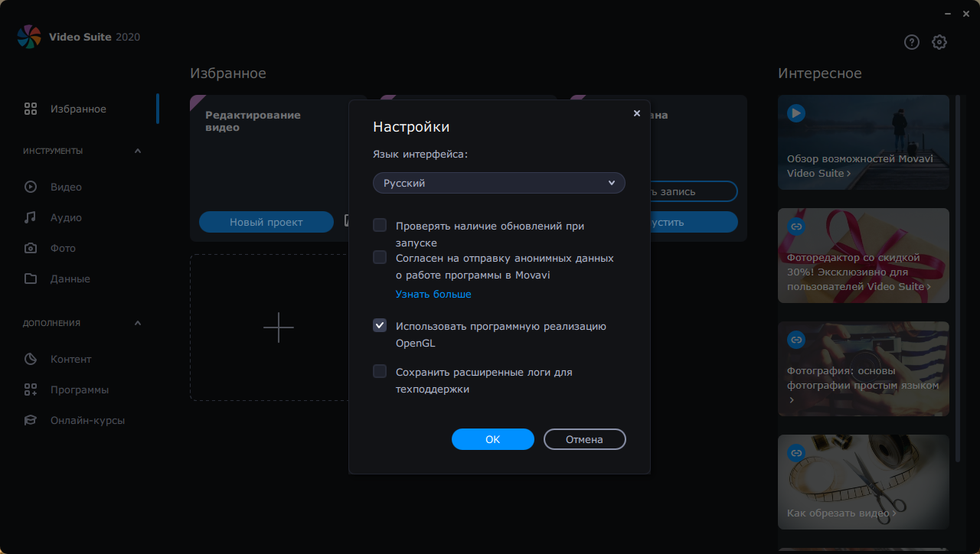Viewport: 980px width, 554px height.
Task: Uncheck software OpenGL implementation checkbox
Action: click(380, 325)
